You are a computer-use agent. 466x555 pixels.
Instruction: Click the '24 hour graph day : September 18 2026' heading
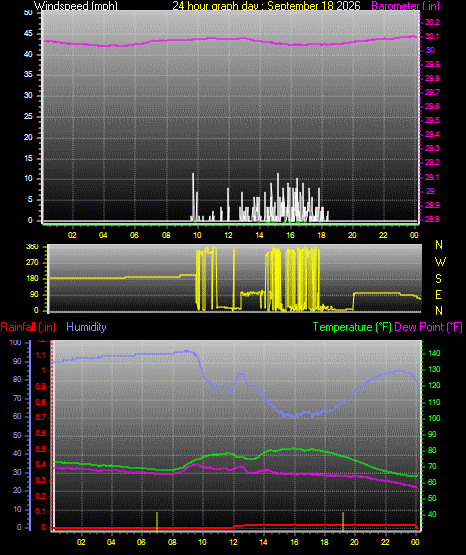pos(266,6)
